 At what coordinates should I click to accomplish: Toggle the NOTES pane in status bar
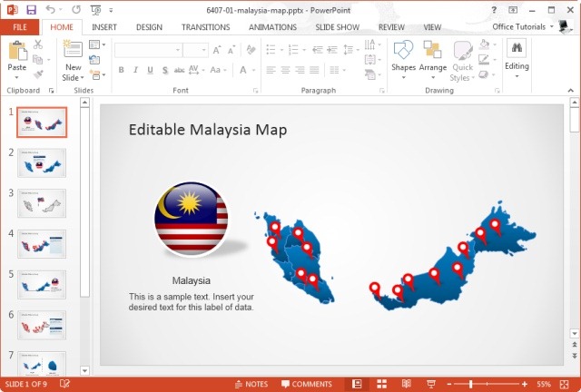[251, 384]
